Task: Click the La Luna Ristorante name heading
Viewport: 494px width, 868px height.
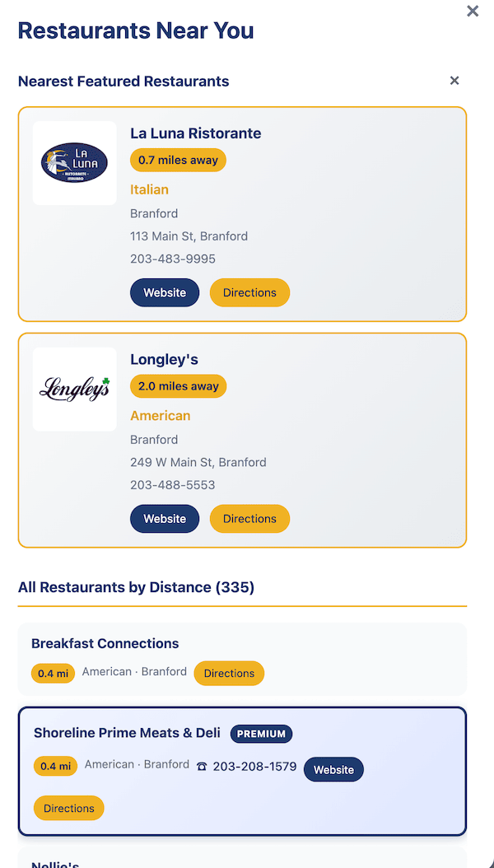Action: pos(195,133)
